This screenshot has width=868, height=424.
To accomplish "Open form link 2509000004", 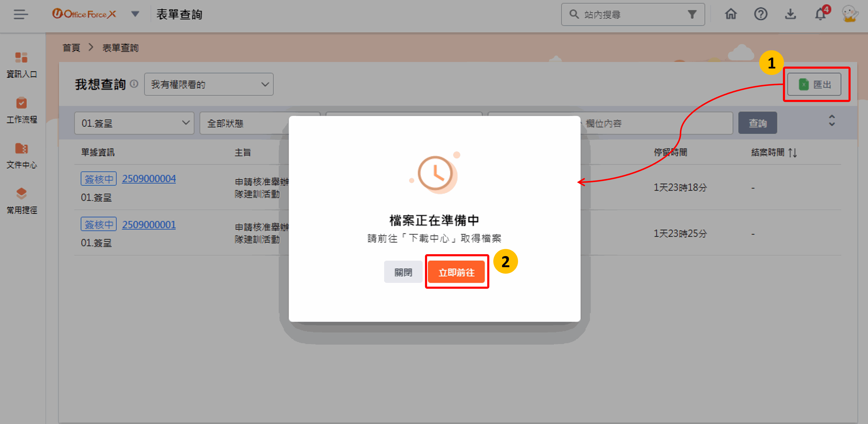I will [149, 178].
